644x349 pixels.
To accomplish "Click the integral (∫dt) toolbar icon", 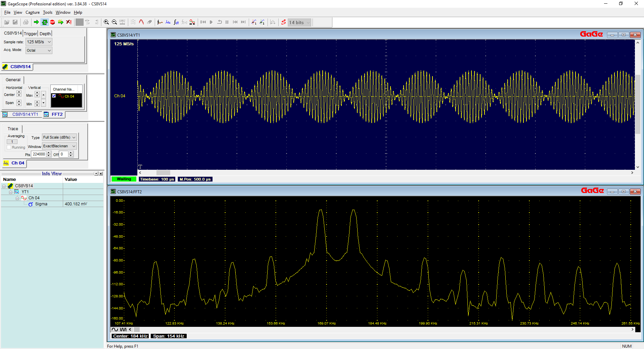I will 176,22.
